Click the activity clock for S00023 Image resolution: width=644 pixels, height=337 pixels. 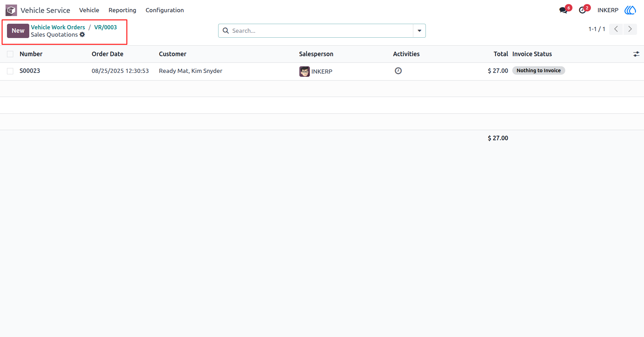coord(398,71)
